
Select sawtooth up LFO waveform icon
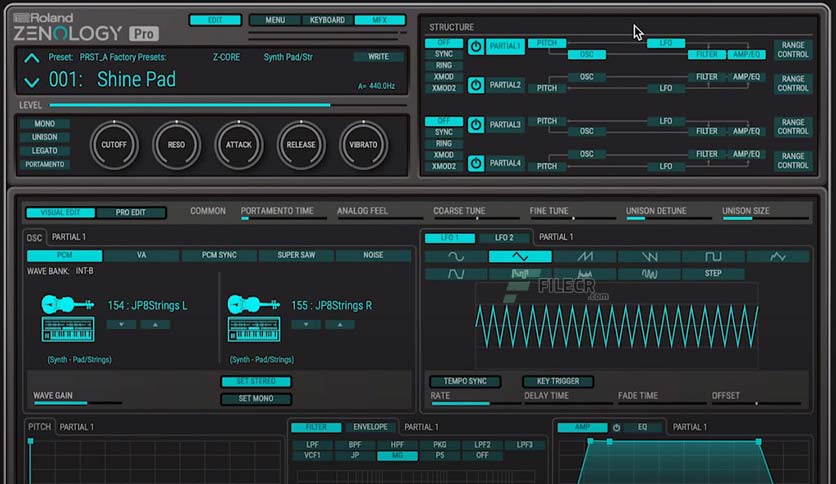click(x=585, y=257)
